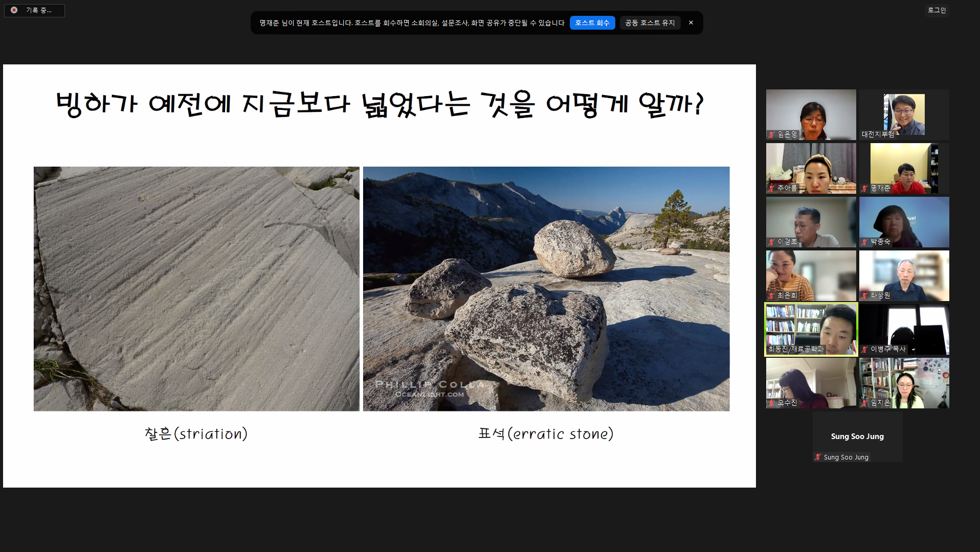The width and height of the screenshot is (980, 552).
Task: Click the caption '표석(erratic stone)'
Action: click(546, 434)
